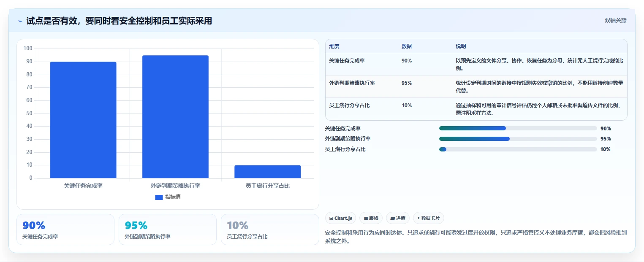Toggle the 指标值 legend color box
644x262 pixels.
click(x=159, y=197)
